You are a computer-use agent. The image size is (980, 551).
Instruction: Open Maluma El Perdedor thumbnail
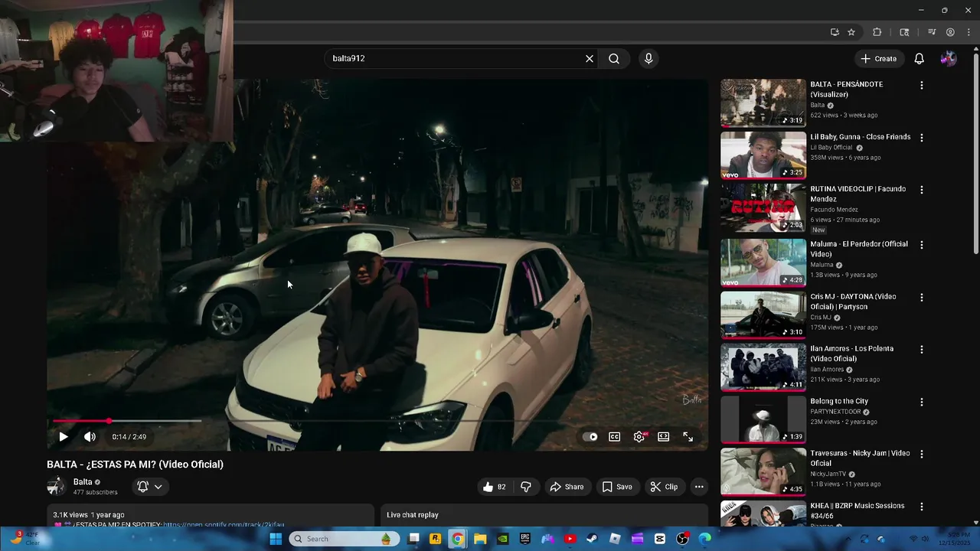tap(763, 262)
